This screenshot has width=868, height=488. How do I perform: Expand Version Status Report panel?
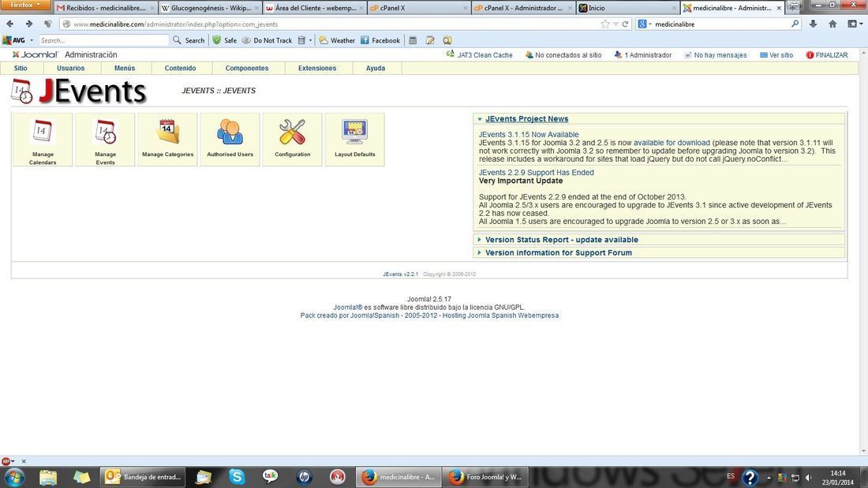coord(561,240)
